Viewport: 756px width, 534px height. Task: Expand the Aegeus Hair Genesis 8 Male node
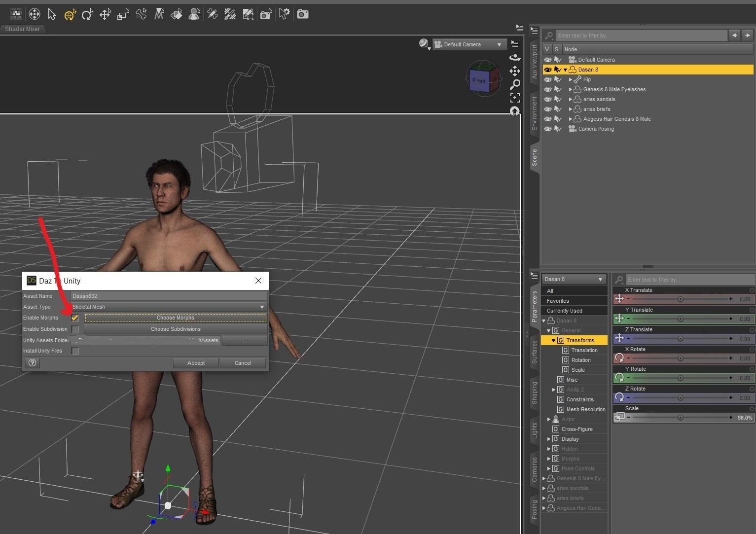(571, 119)
